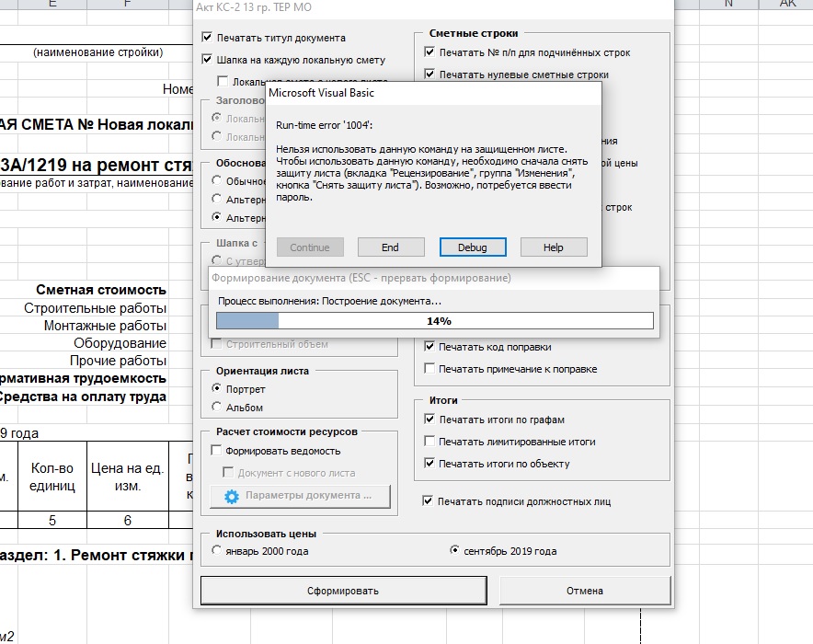Toggle Печатать код поправки checkbox
Image resolution: width=813 pixels, height=644 pixels.
tap(429, 346)
